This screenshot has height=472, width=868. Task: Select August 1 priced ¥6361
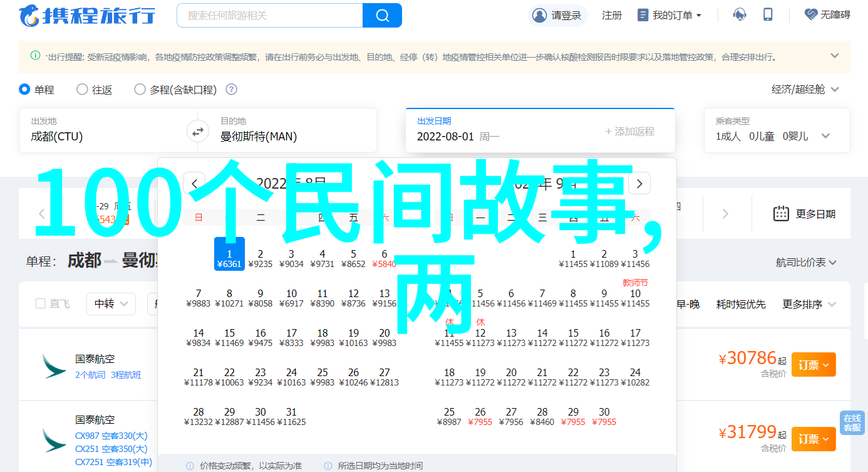(229, 254)
